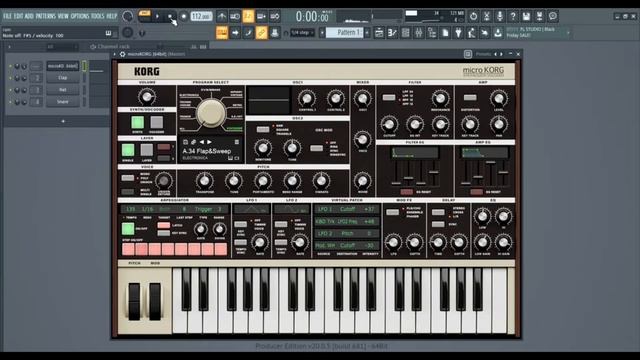Toggle the metronome icon
The image size is (640, 360).
point(222,16)
